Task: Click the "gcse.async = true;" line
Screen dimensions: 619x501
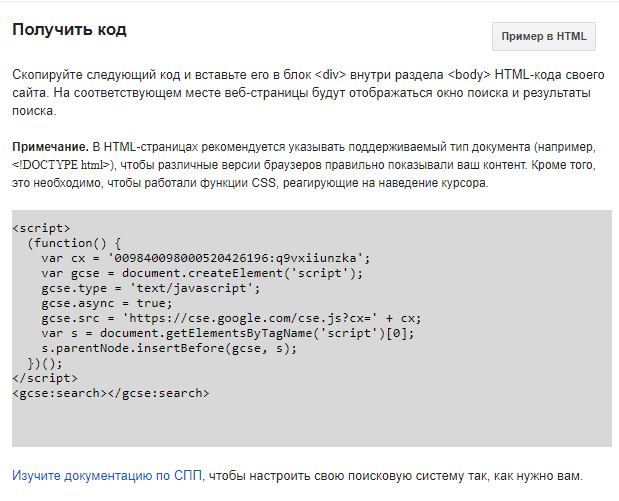Action: tap(107, 303)
